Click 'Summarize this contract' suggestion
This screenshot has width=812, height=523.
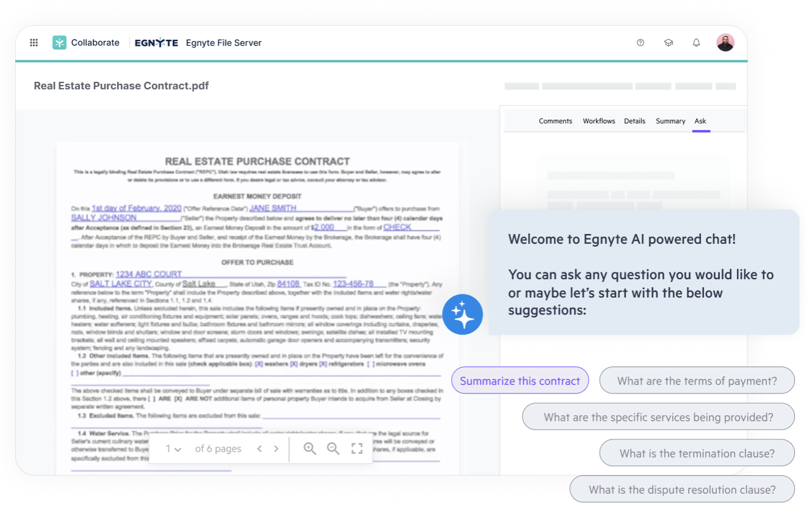(520, 381)
